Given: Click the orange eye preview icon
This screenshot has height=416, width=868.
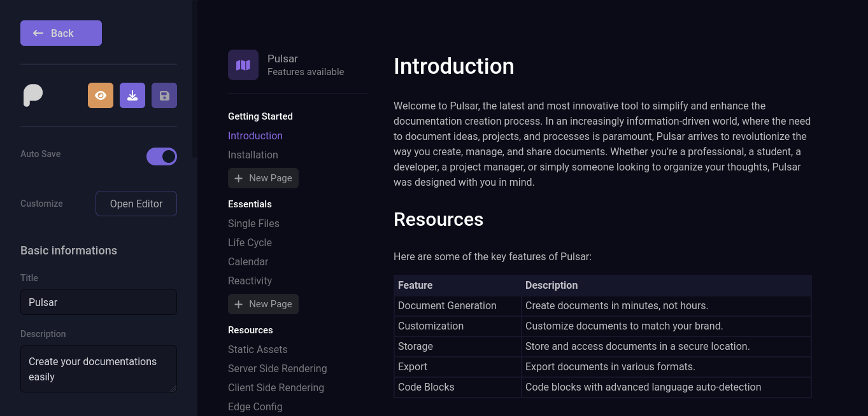Looking at the screenshot, I should [x=101, y=95].
